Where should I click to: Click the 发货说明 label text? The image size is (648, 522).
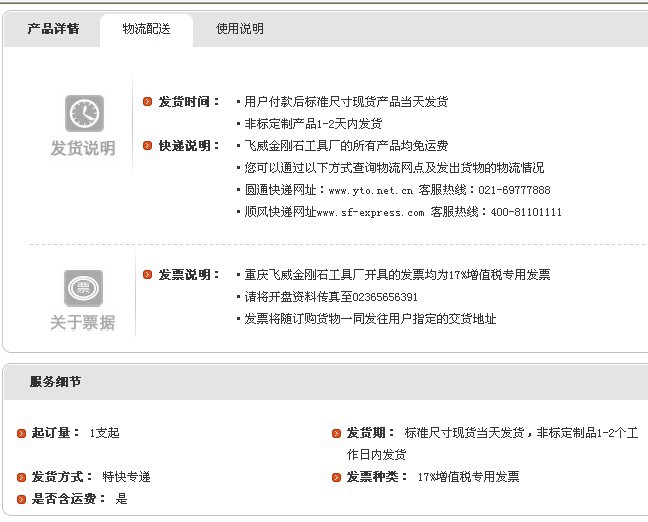(x=83, y=149)
